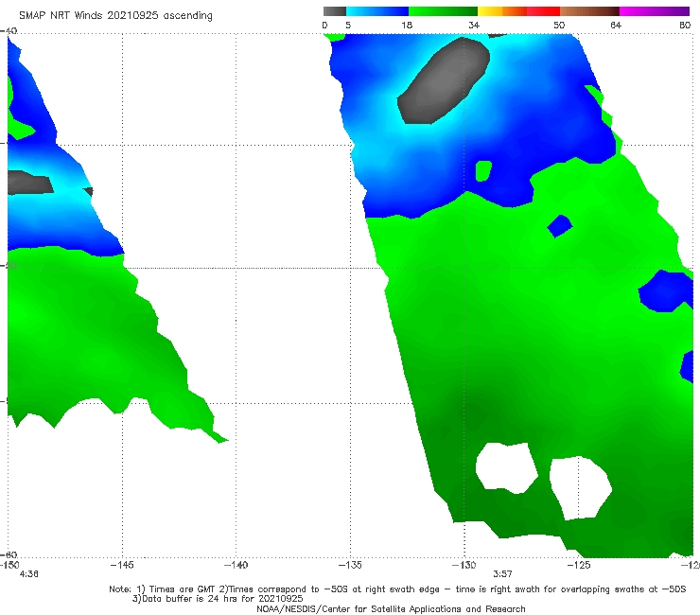Click the title 'SMAP NRT Winds 20210925 ascending'

[x=115, y=16]
